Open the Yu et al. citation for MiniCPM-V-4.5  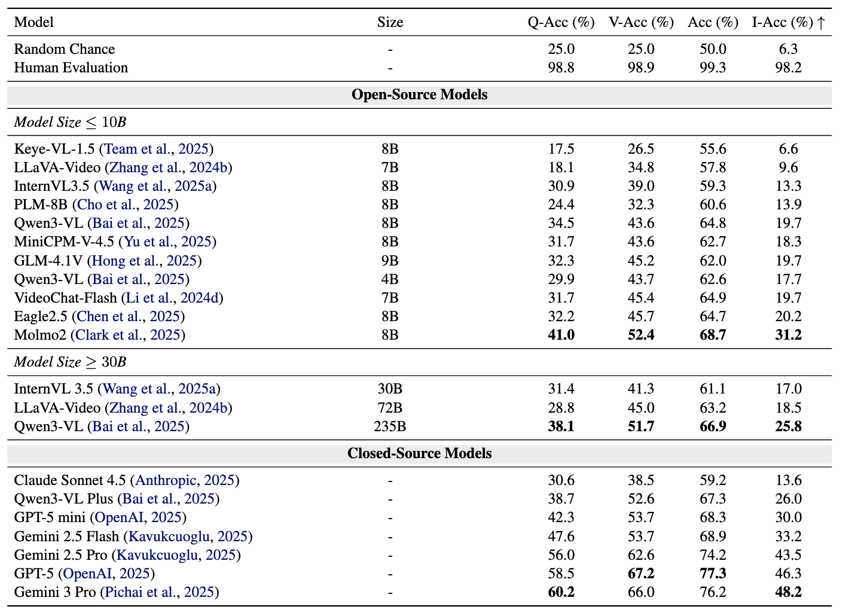coord(167,242)
